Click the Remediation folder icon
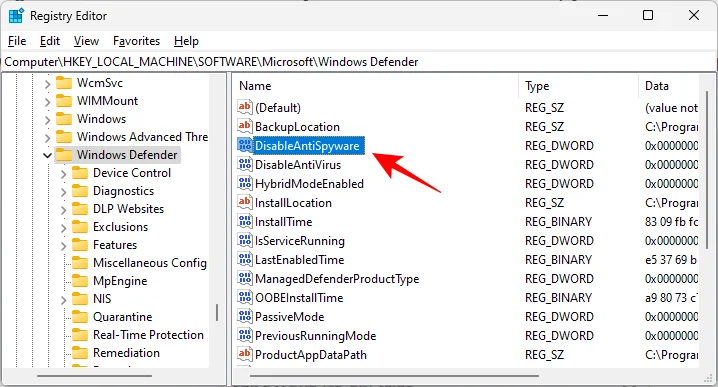 80,353
